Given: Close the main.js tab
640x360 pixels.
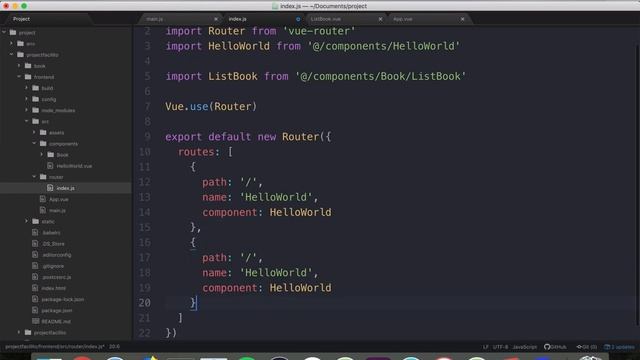Looking at the screenshot, I should click(x=216, y=19).
